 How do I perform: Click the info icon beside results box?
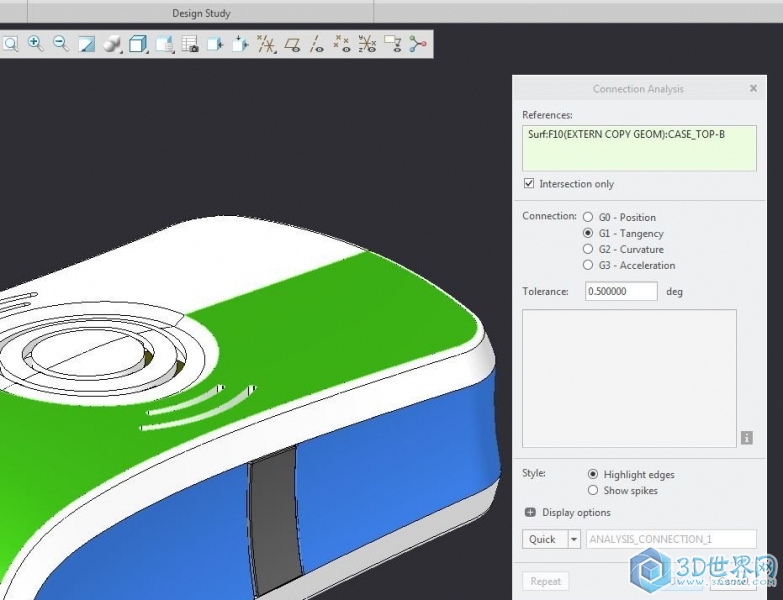click(747, 438)
